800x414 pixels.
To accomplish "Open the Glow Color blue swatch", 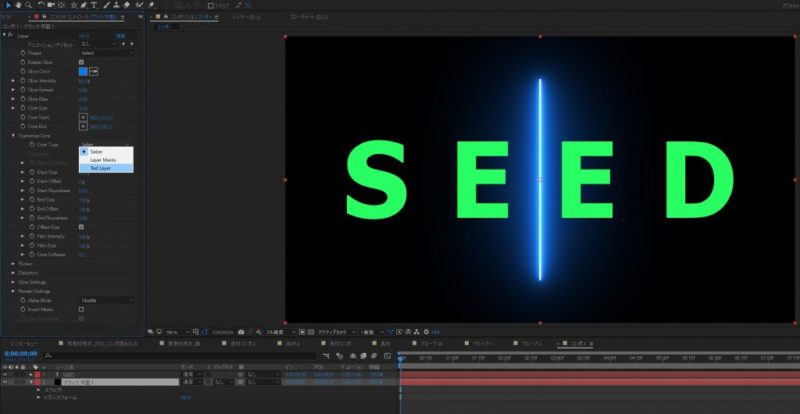I will tap(84, 71).
